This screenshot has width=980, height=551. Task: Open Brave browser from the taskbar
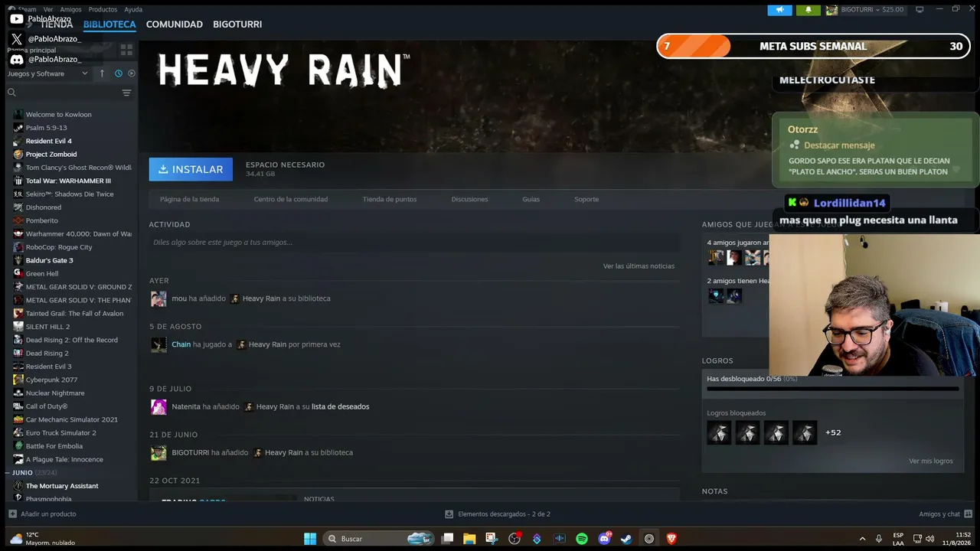[x=671, y=539]
